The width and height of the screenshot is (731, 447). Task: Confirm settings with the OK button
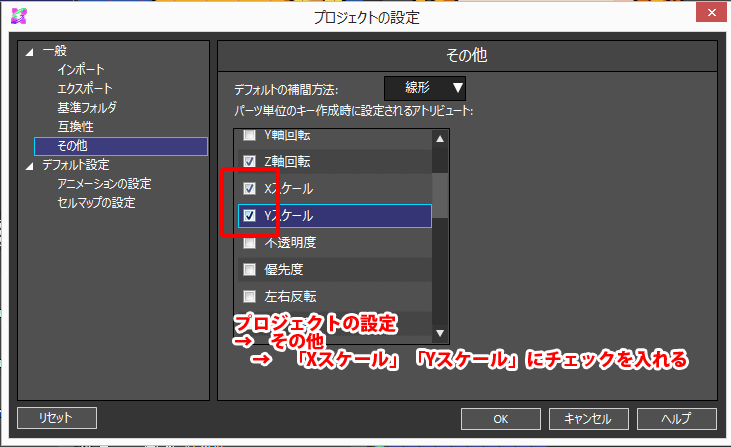point(501,419)
